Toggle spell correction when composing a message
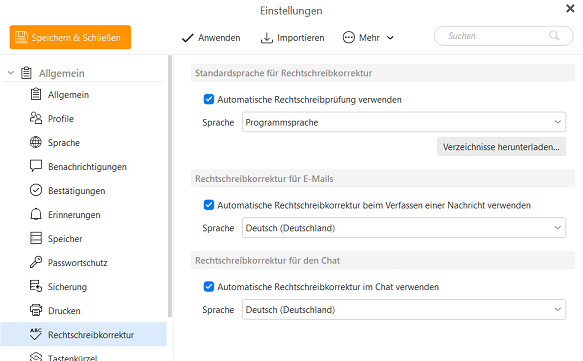 [209, 205]
